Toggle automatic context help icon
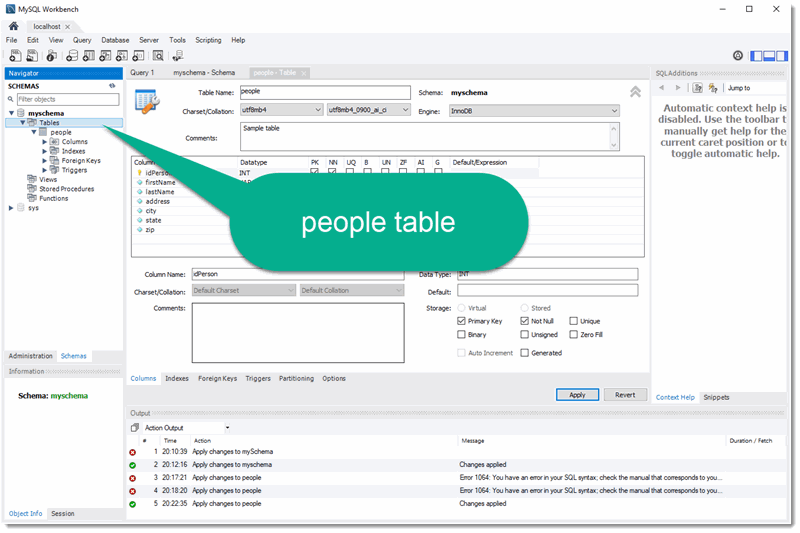The height and width of the screenshot is (533, 800). click(x=713, y=88)
